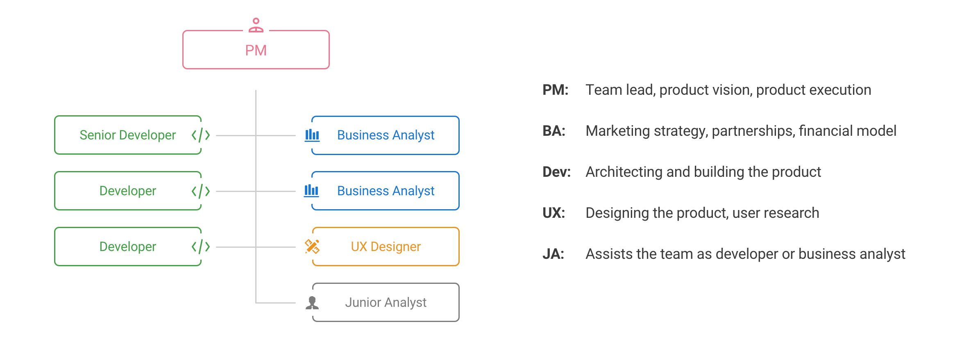Click the UX Designer pencil and ruler icon

(312, 247)
